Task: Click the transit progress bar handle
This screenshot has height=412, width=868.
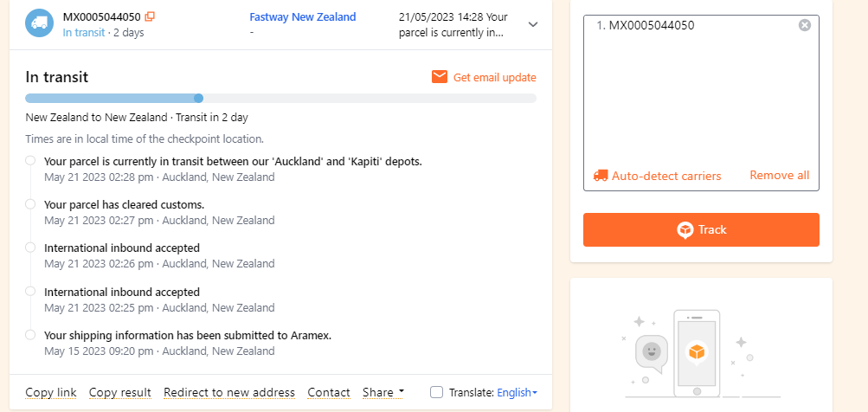Action: [x=198, y=98]
